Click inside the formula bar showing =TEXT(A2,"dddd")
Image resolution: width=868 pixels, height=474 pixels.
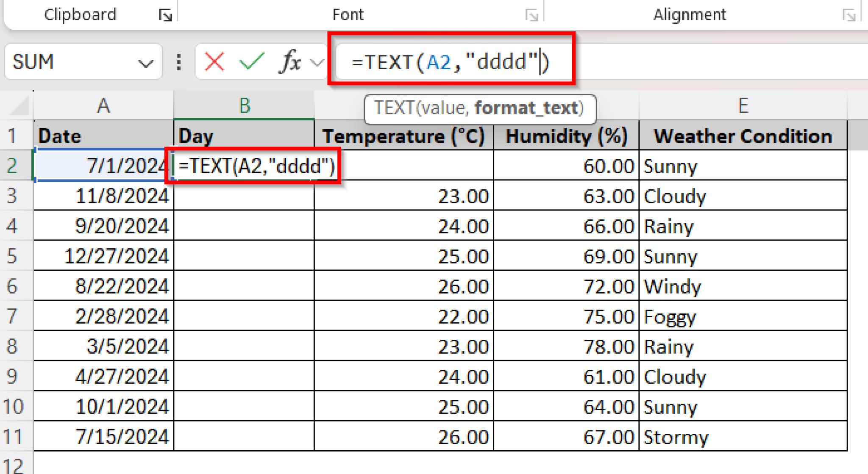point(449,61)
